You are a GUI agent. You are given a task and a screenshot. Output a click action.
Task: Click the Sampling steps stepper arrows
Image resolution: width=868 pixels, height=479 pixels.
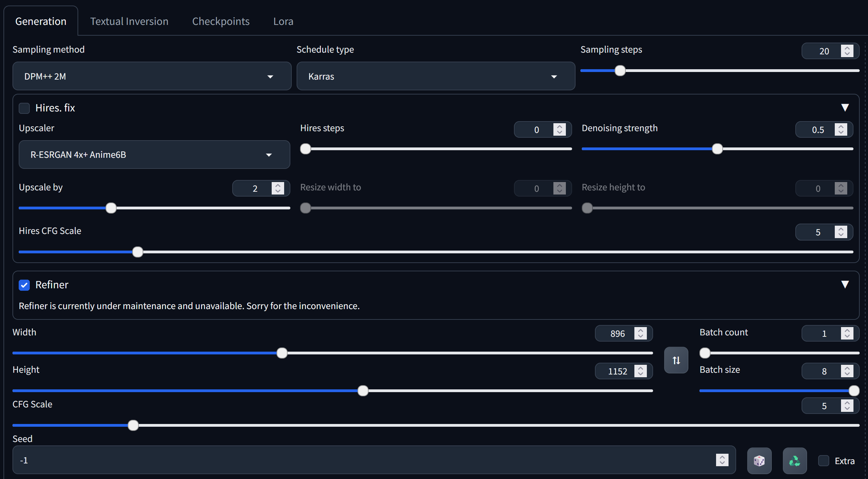click(x=847, y=51)
